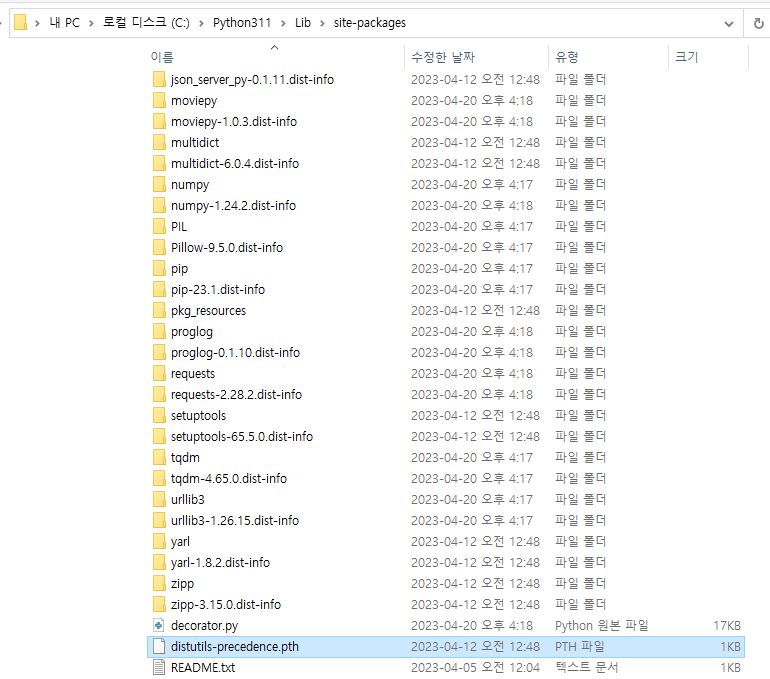
Task: Select the setuptools-65.5.0.dist-info name text
Action: [x=242, y=436]
